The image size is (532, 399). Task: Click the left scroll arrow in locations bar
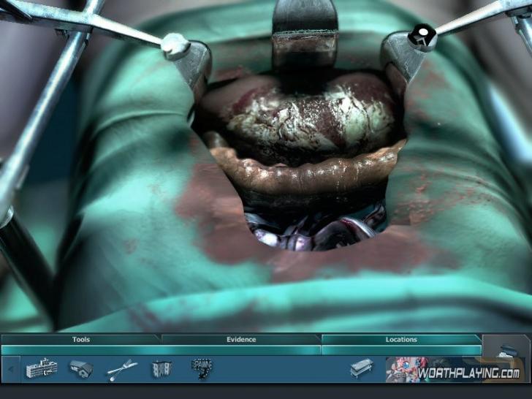click(x=11, y=369)
